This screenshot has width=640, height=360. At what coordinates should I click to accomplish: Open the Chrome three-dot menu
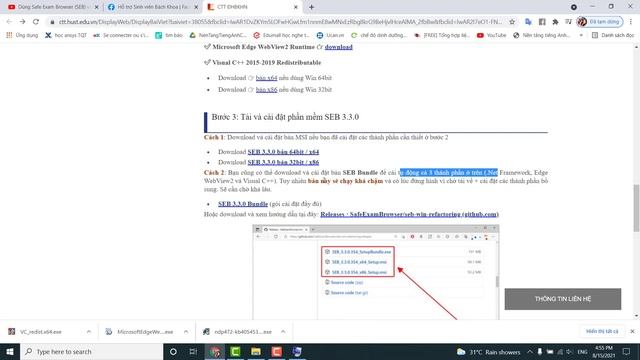(631, 22)
